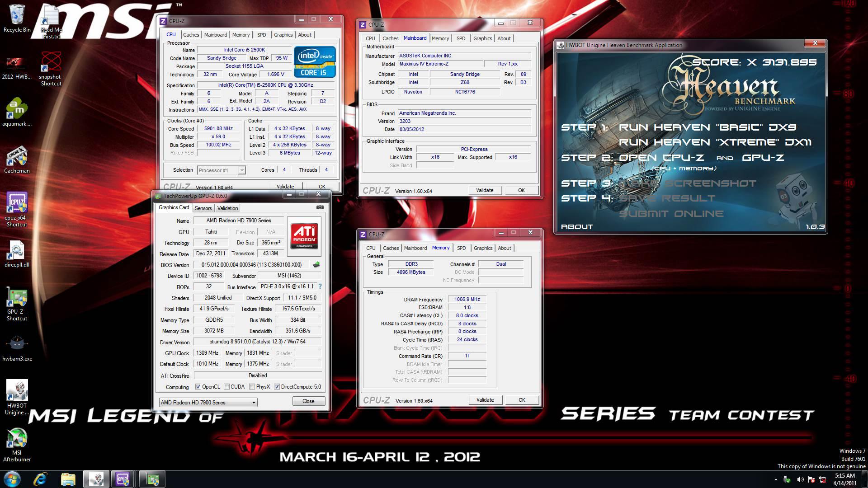
Task: Switch to GPU-Z taskbar button
Action: (x=152, y=479)
